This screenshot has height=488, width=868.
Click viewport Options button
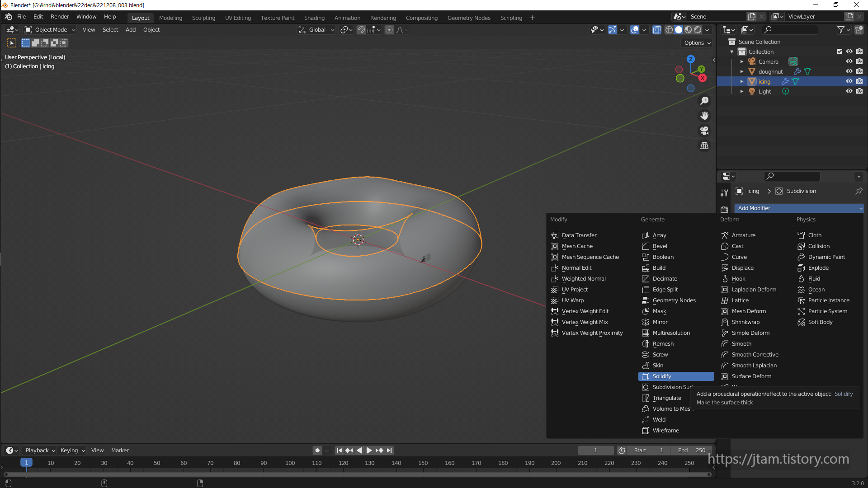click(697, 43)
